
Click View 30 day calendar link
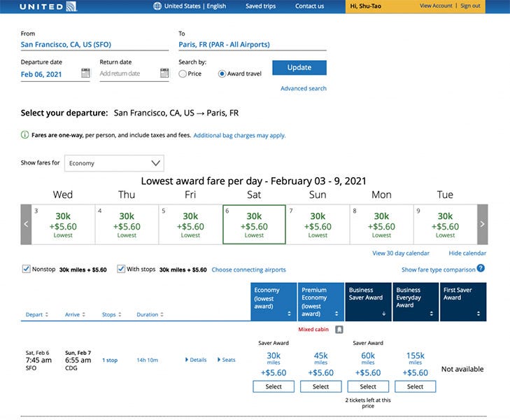click(x=401, y=253)
